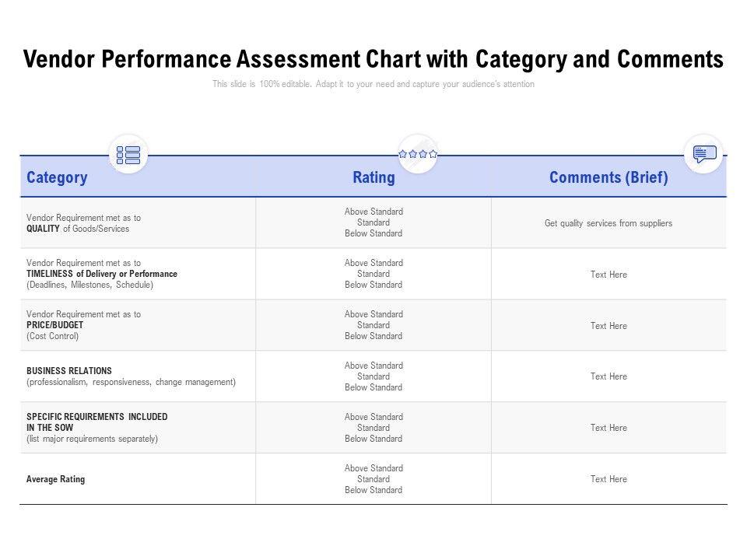Click the BUSINESS RELATIONS category cell
The image size is (747, 560).
coord(131,376)
